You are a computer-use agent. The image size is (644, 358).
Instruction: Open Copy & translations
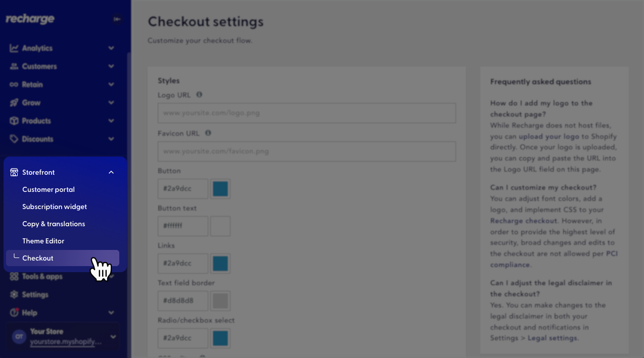pyautogui.click(x=54, y=224)
